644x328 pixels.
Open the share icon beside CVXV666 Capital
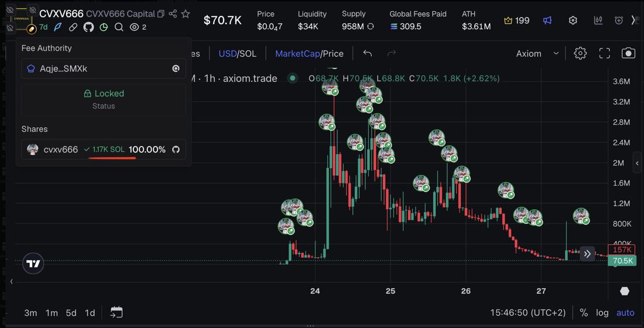tap(173, 14)
